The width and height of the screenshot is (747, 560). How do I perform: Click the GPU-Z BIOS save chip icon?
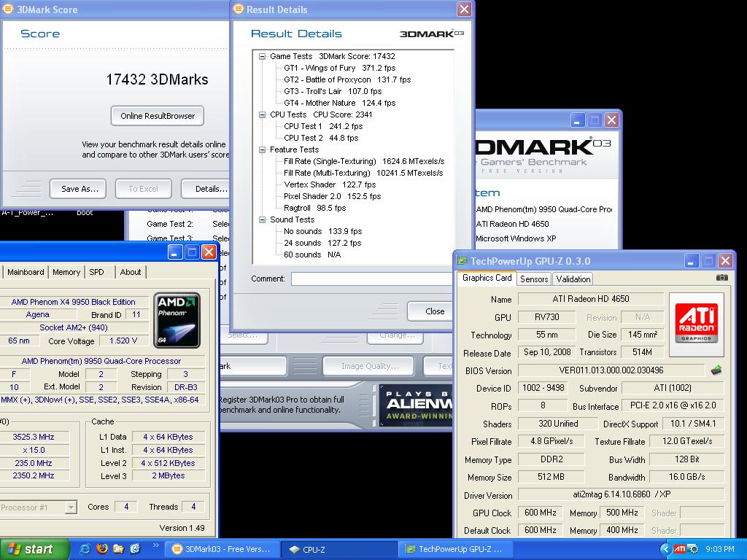(x=716, y=370)
